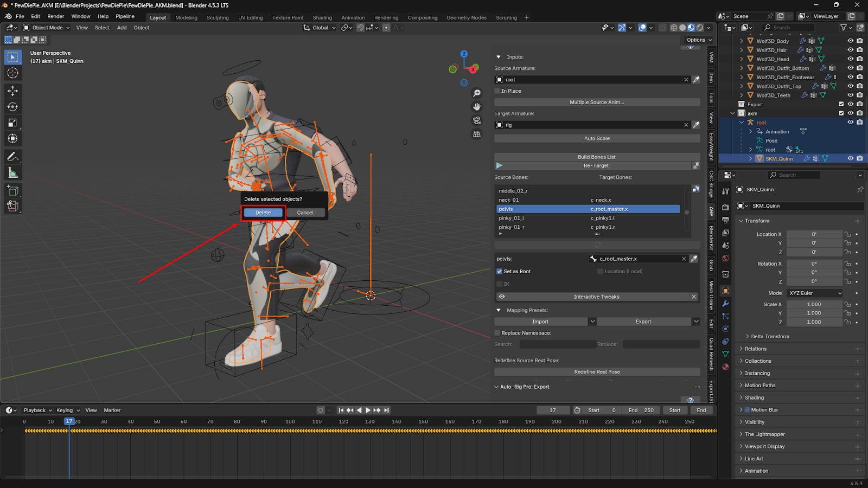The image size is (868, 488).
Task: Open the Render menu
Action: tap(55, 16)
